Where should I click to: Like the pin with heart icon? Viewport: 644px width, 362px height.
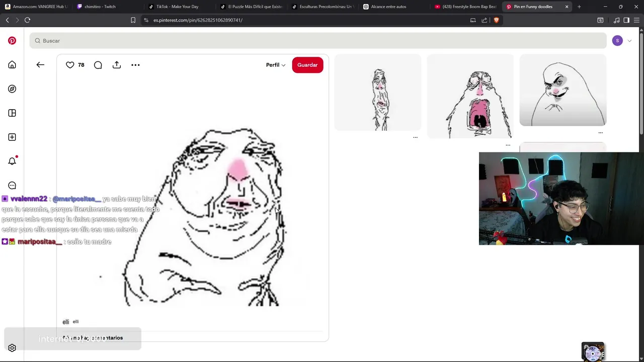[70, 65]
